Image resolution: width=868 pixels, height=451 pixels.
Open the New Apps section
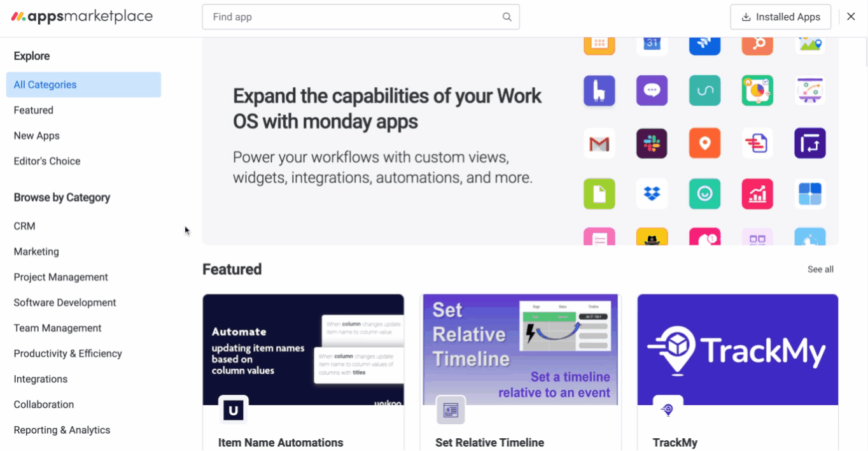[37, 136]
